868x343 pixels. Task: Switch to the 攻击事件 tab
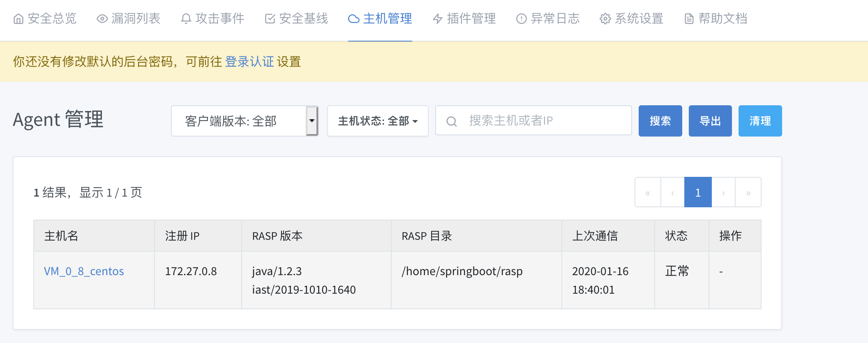(212, 19)
